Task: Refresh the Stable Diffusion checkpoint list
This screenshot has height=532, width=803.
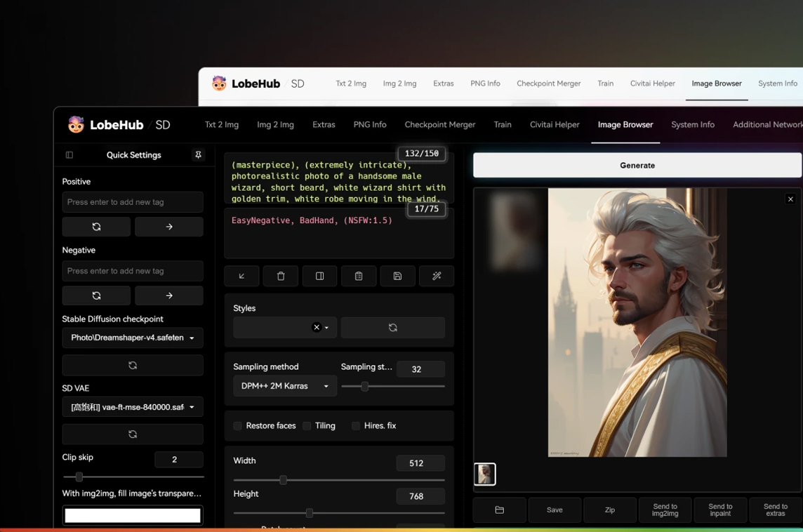Action: tap(133, 365)
